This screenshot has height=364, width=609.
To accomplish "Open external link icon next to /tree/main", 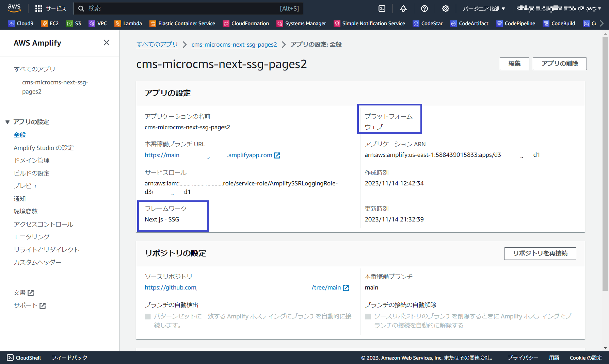I will 346,288.
